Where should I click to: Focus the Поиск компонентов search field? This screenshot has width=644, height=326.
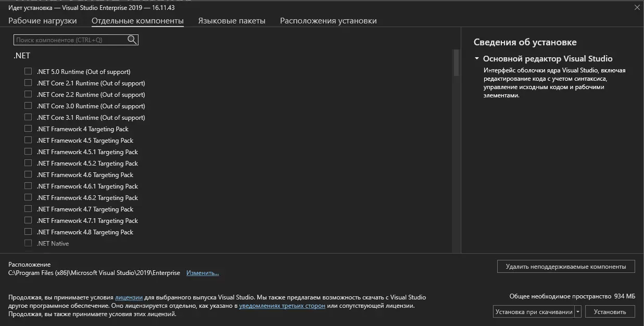(x=70, y=40)
